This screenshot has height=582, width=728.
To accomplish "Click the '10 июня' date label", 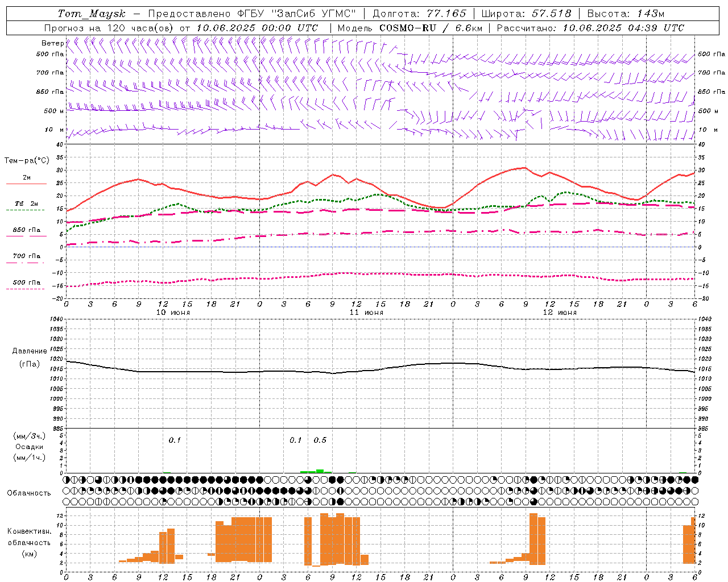I will click(x=173, y=313).
